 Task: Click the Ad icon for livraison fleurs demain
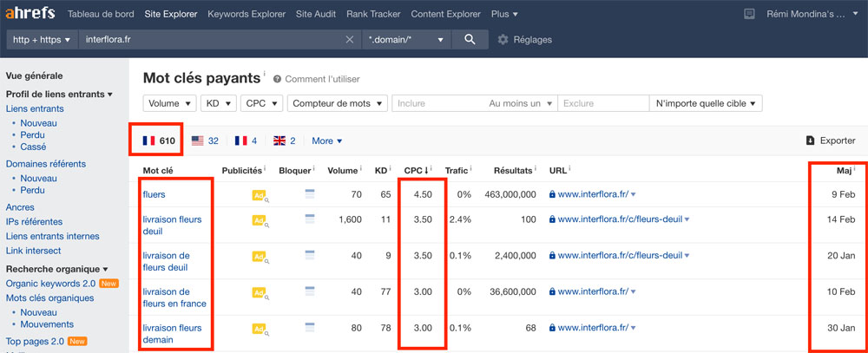260,329
